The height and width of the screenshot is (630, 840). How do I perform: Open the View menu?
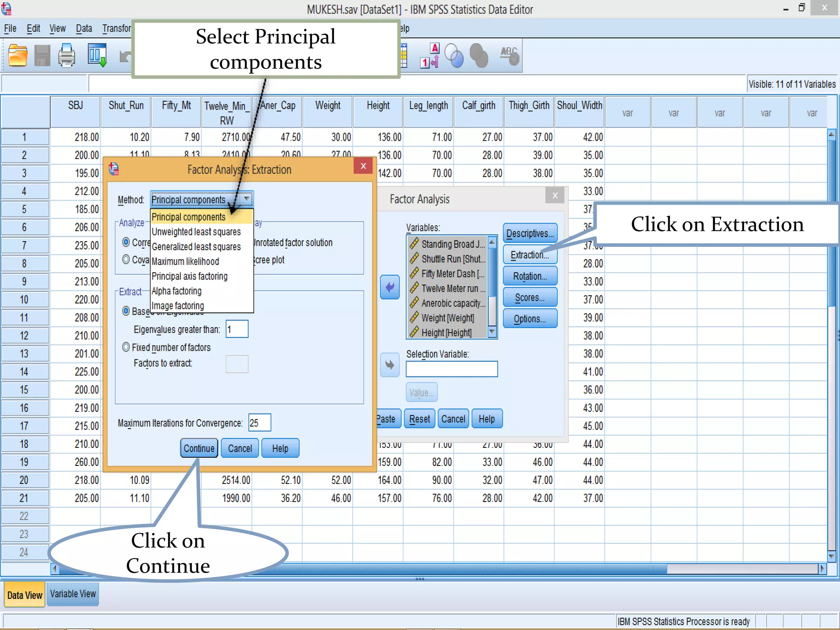pos(57,28)
